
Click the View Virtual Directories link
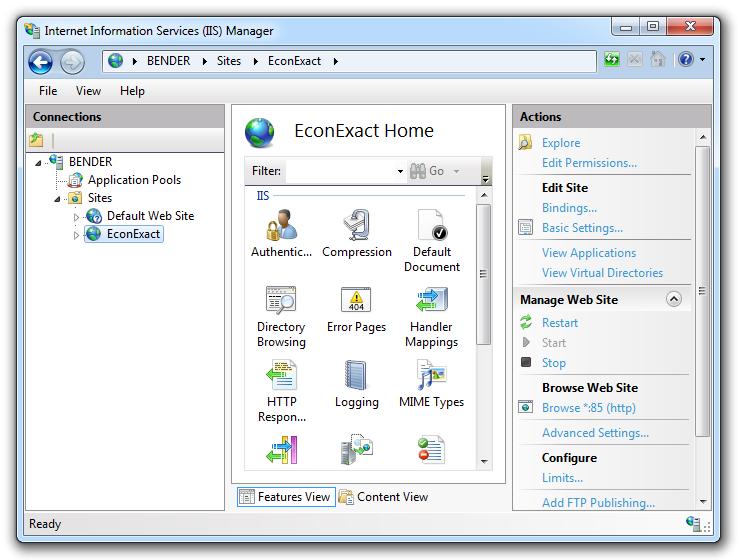602,273
